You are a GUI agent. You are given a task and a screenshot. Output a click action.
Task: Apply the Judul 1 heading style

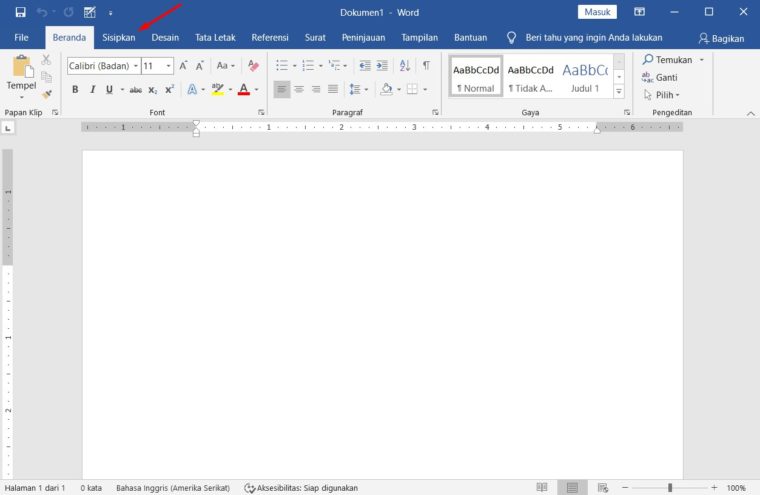tap(585, 78)
